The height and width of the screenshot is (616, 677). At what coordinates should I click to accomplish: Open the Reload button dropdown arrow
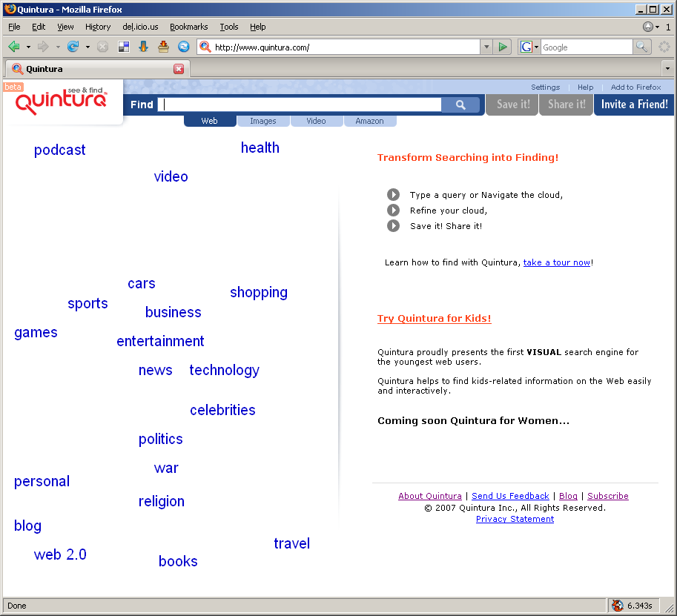point(87,47)
